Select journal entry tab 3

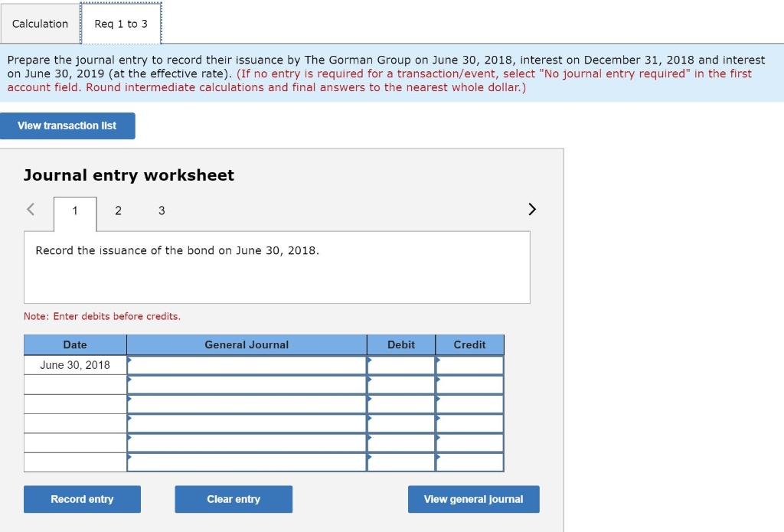click(x=162, y=211)
